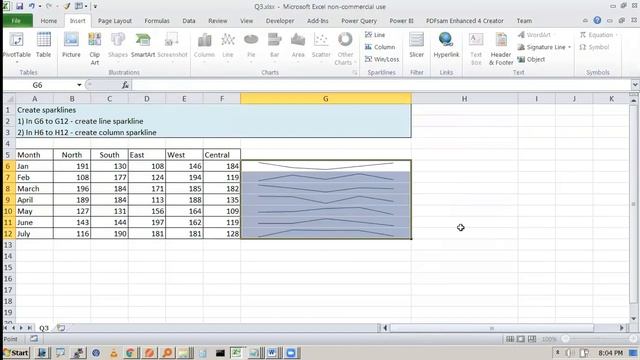Switch to Normal view
The image size is (640, 360).
(510, 339)
